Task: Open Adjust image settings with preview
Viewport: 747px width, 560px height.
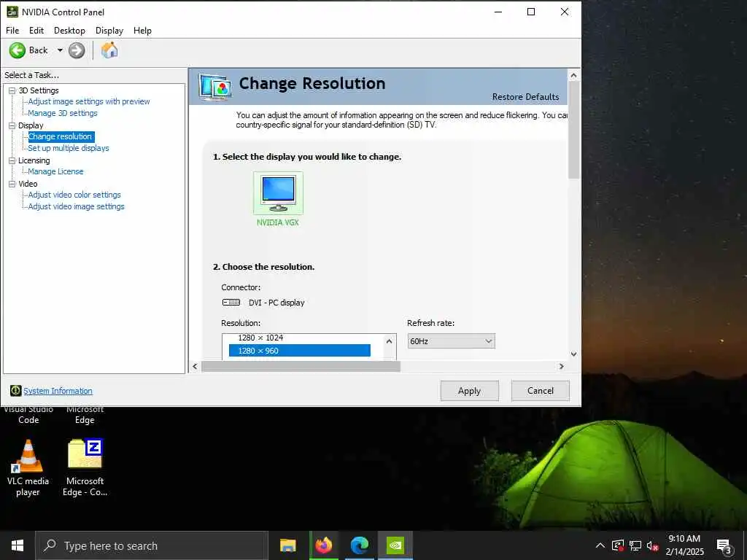Action: coord(89,101)
